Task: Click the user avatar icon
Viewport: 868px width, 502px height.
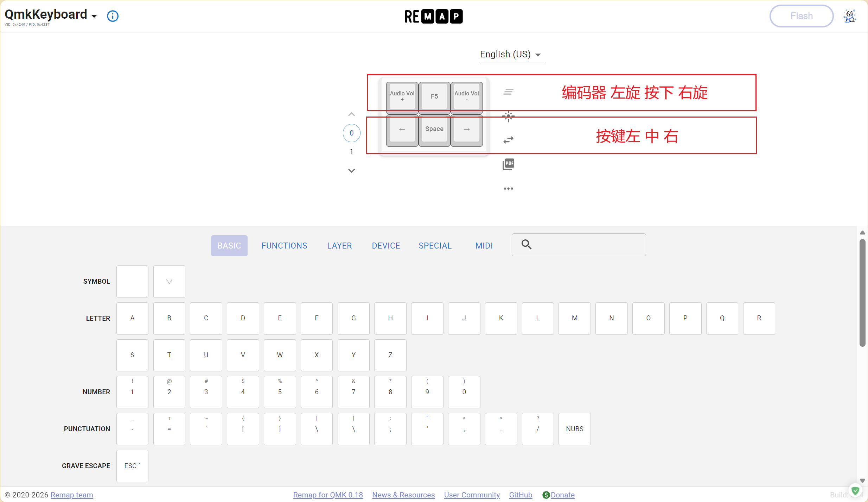Action: (850, 16)
